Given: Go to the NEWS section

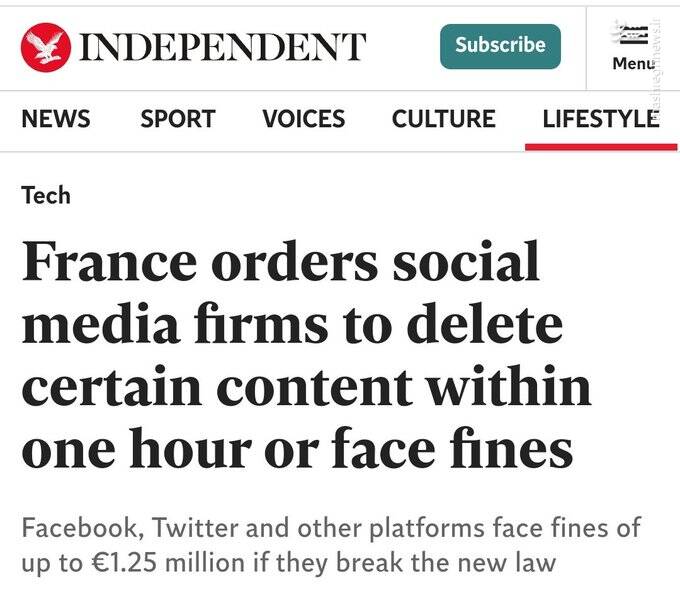Looking at the screenshot, I should coord(55,119).
